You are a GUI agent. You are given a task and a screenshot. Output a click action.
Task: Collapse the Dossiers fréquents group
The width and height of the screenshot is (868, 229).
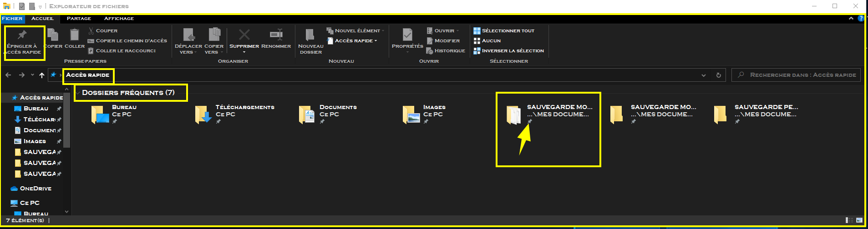pyautogui.click(x=78, y=93)
